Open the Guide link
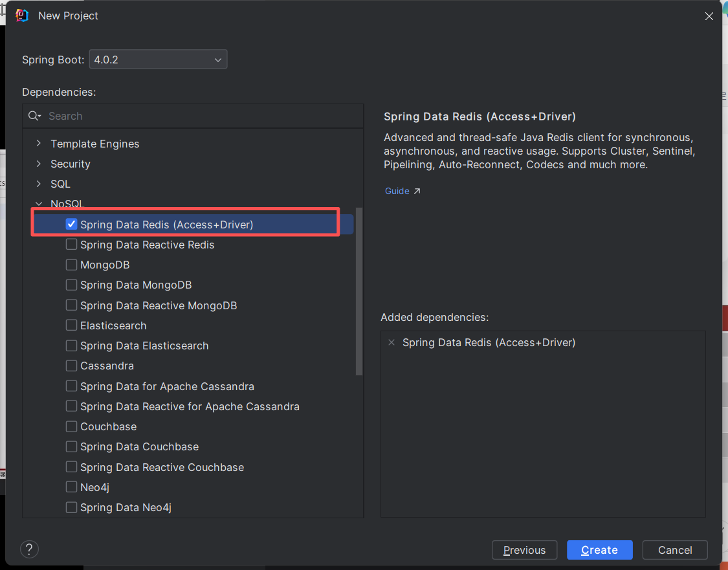The height and width of the screenshot is (570, 728). pyautogui.click(x=397, y=191)
